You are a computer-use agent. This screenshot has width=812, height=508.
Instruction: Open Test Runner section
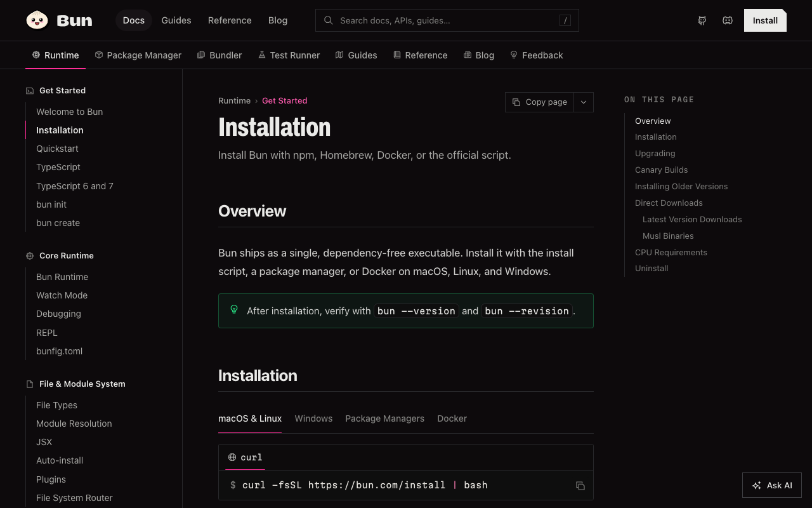[x=289, y=55]
